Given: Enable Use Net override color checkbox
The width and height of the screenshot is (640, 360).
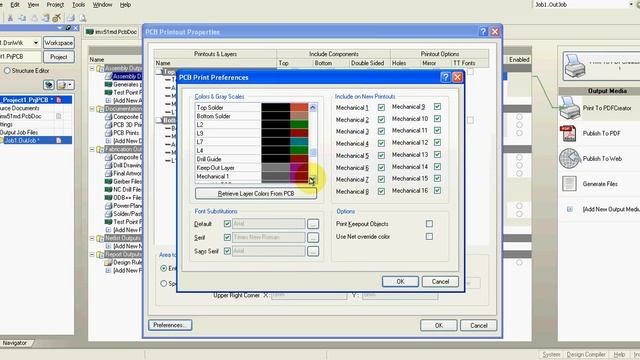Looking at the screenshot, I should [x=429, y=236].
